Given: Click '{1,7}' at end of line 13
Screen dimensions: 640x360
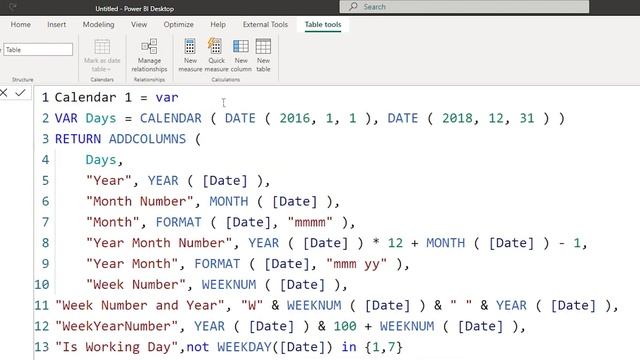Looking at the screenshot, I should (x=384, y=347).
